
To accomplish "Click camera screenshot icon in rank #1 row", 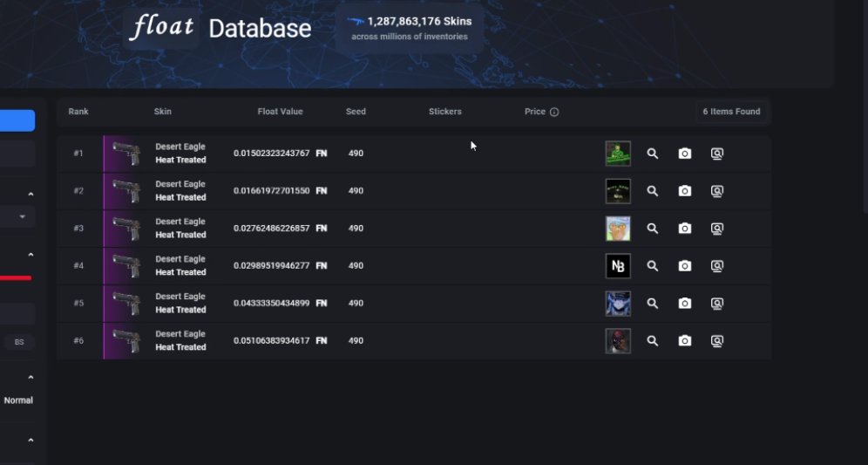I will (x=685, y=154).
